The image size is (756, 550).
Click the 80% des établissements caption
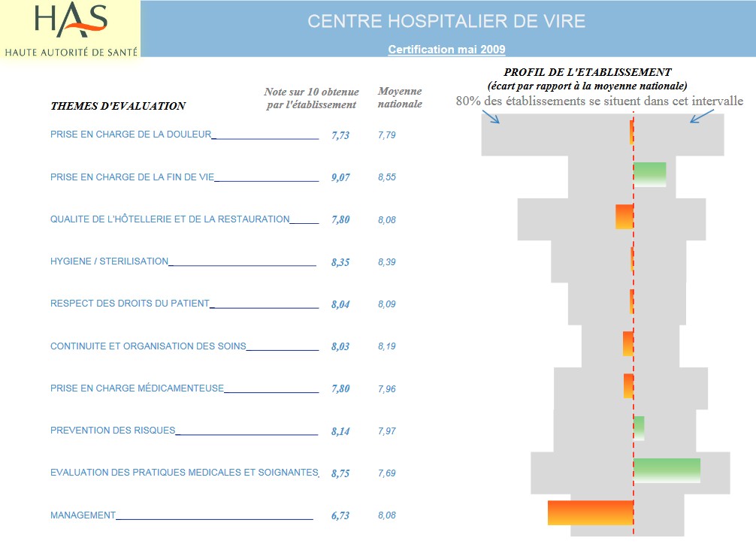coord(599,101)
